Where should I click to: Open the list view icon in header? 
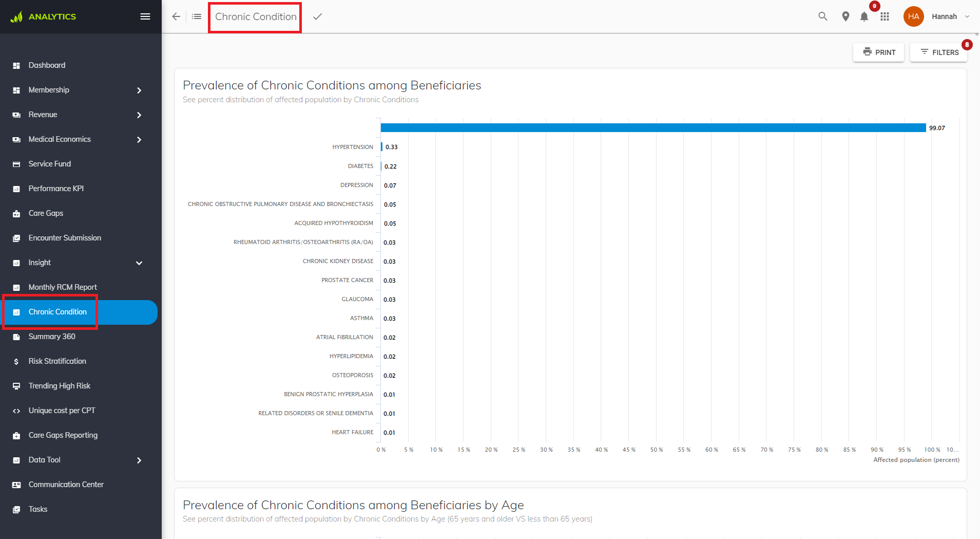tap(197, 16)
